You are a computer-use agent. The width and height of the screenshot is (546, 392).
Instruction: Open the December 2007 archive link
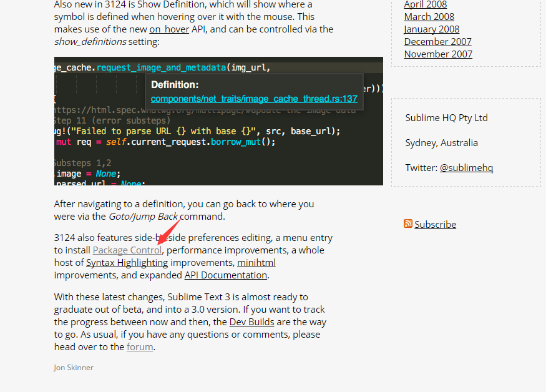pyautogui.click(x=437, y=42)
